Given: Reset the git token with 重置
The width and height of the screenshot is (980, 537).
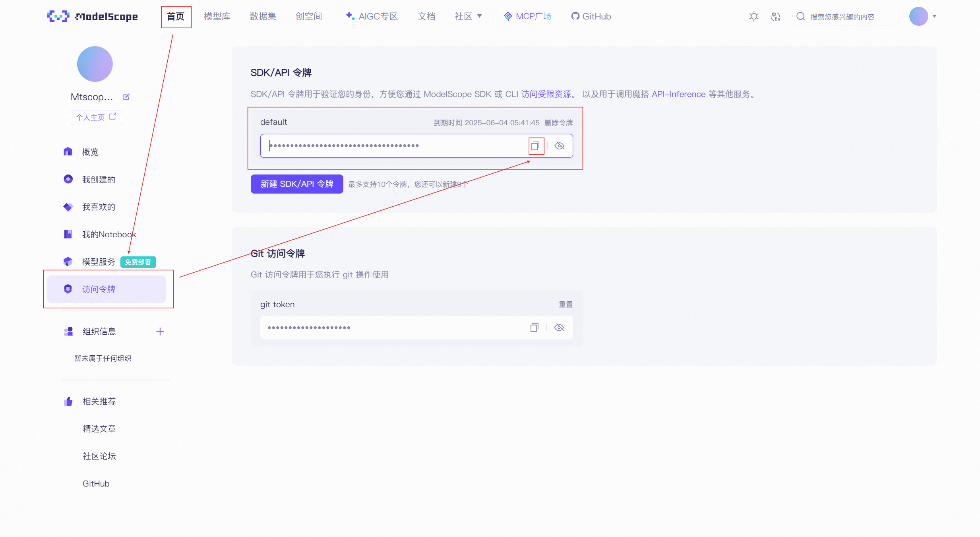Looking at the screenshot, I should pos(566,304).
